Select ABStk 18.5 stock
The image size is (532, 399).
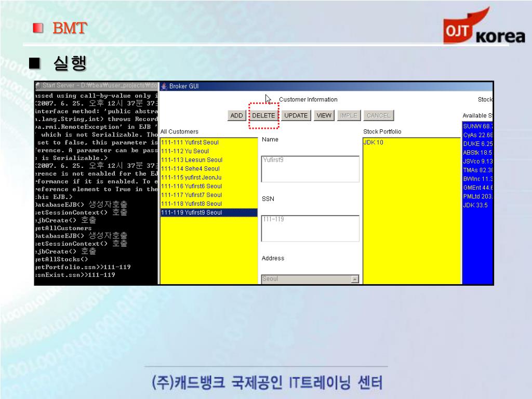click(x=478, y=153)
